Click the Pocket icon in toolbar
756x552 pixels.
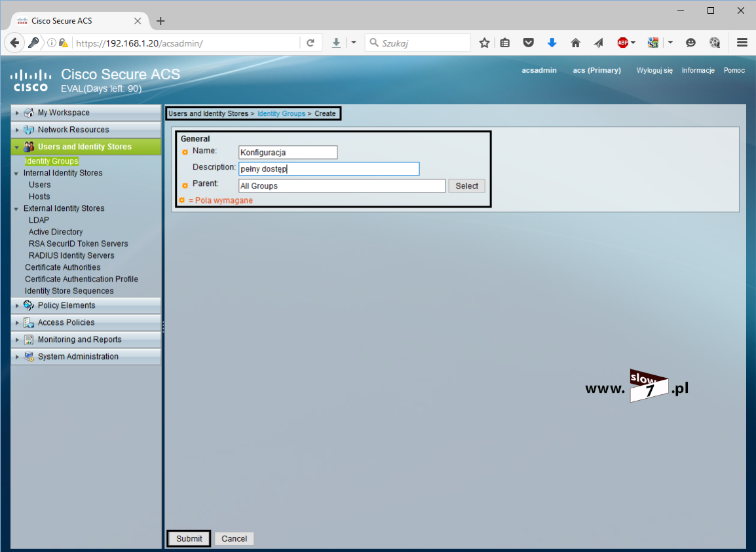tap(529, 43)
